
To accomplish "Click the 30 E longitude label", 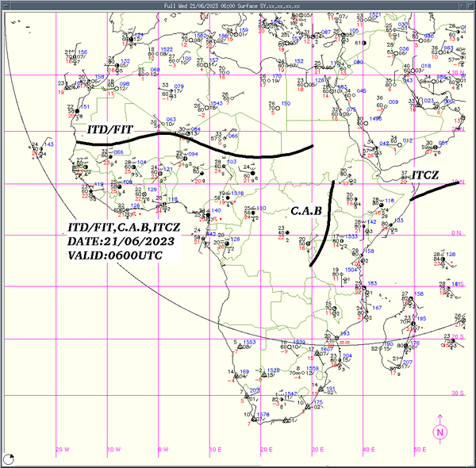I will coord(317,450).
